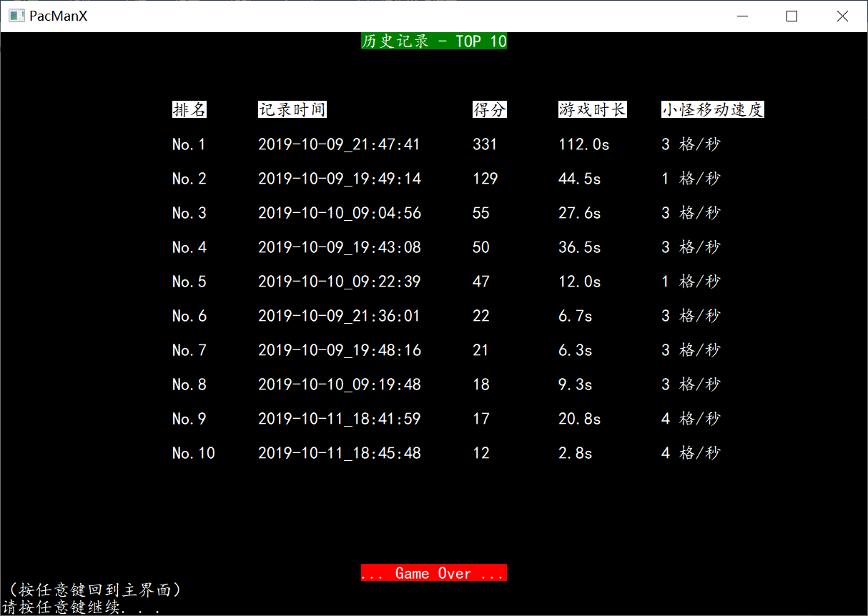Screen dimensions: 868x616
Task: Click the red Game Over banner
Action: pos(434,573)
